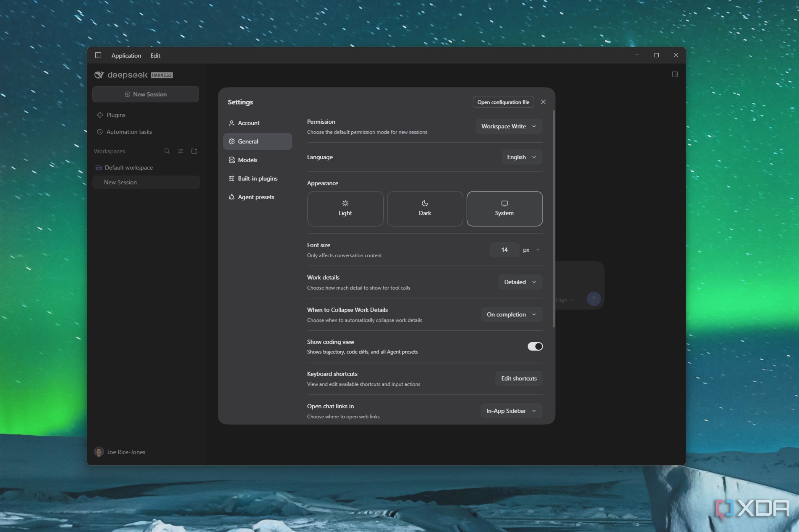Add a new workspace folder icon

click(x=194, y=151)
